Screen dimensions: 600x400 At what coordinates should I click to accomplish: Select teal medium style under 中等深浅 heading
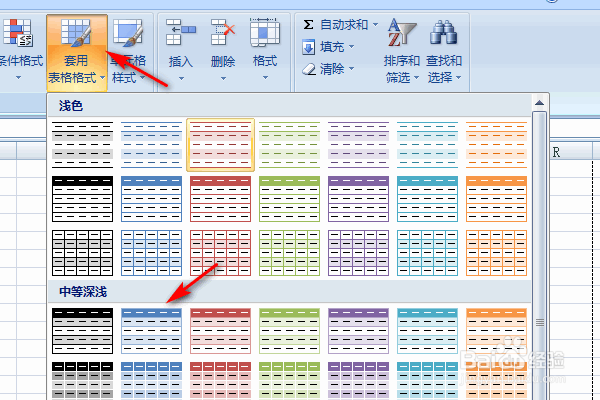[x=427, y=331]
